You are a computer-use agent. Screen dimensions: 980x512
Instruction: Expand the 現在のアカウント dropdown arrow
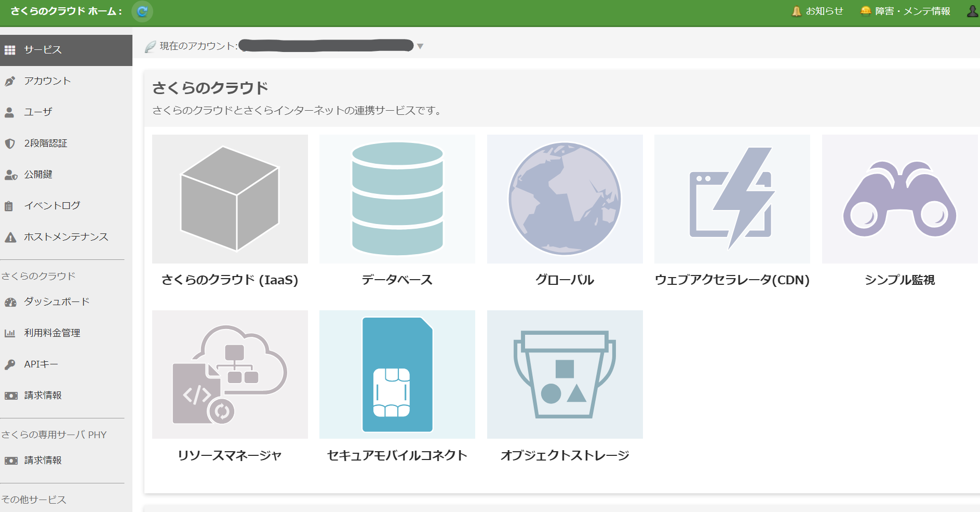(x=420, y=46)
